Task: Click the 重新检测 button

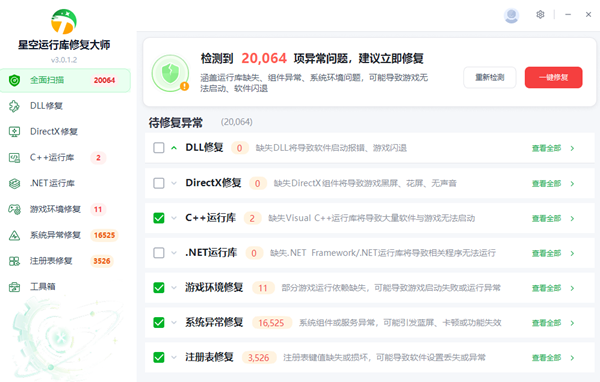Action: pyautogui.click(x=490, y=78)
